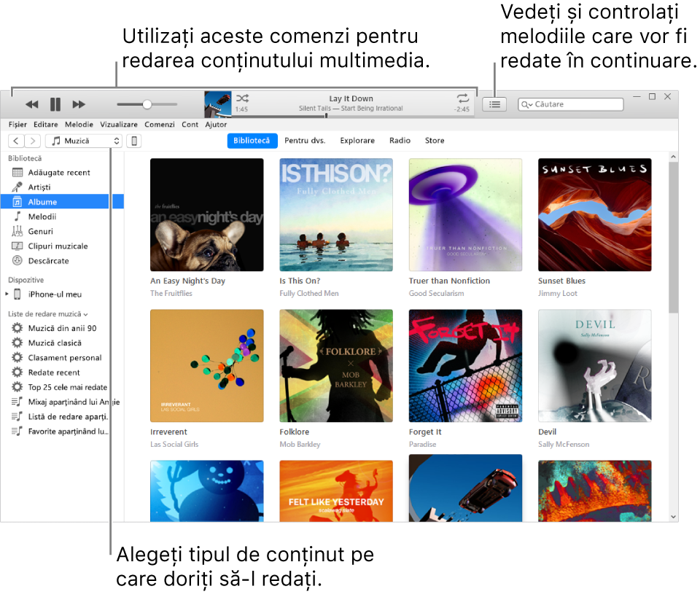The height and width of the screenshot is (597, 700).
Task: Open the Vizualizare menu
Action: tap(118, 124)
